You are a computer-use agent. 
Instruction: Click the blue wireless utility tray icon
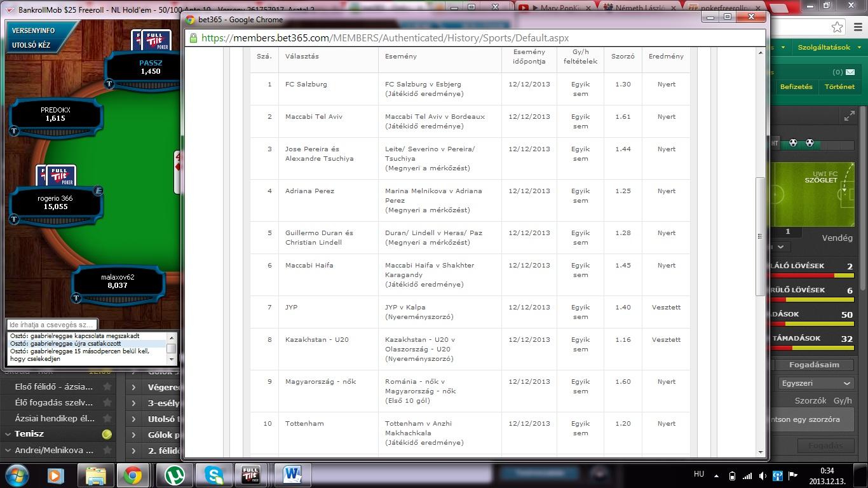[776, 476]
